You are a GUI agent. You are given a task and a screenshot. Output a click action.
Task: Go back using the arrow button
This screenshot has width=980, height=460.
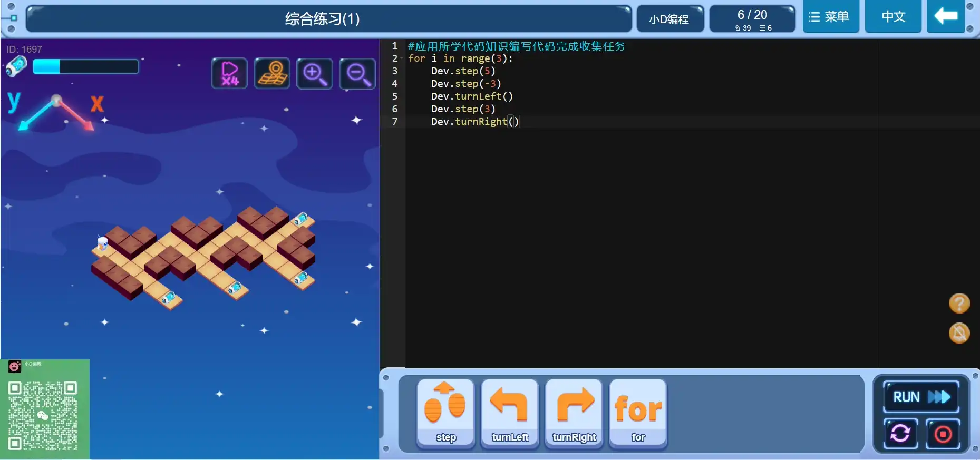pyautogui.click(x=946, y=17)
